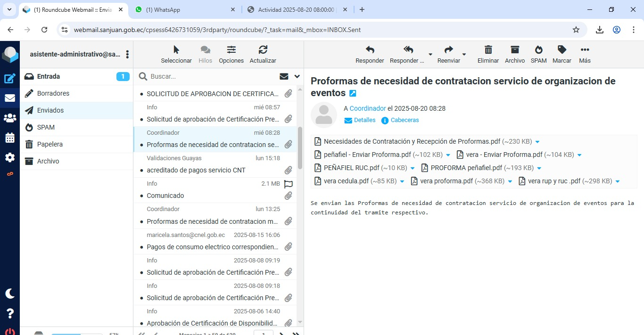The width and height of the screenshot is (644, 335).
Task: Click the Eliminar trash icon in toolbar
Action: [x=488, y=50]
